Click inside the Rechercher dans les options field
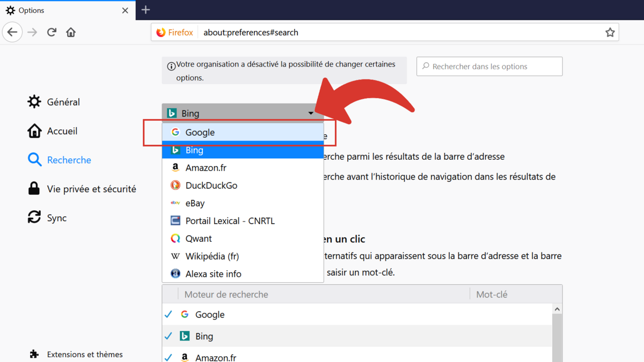The image size is (644, 362). 489,66
